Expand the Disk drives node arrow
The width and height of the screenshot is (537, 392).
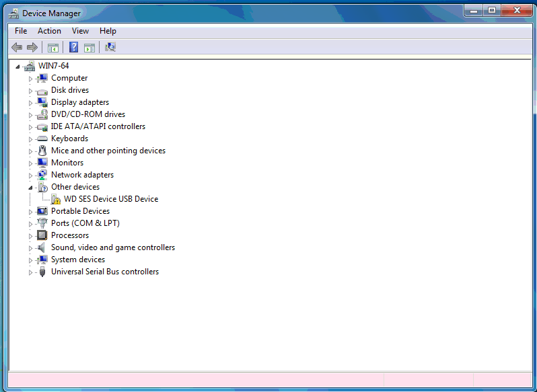pyautogui.click(x=30, y=91)
